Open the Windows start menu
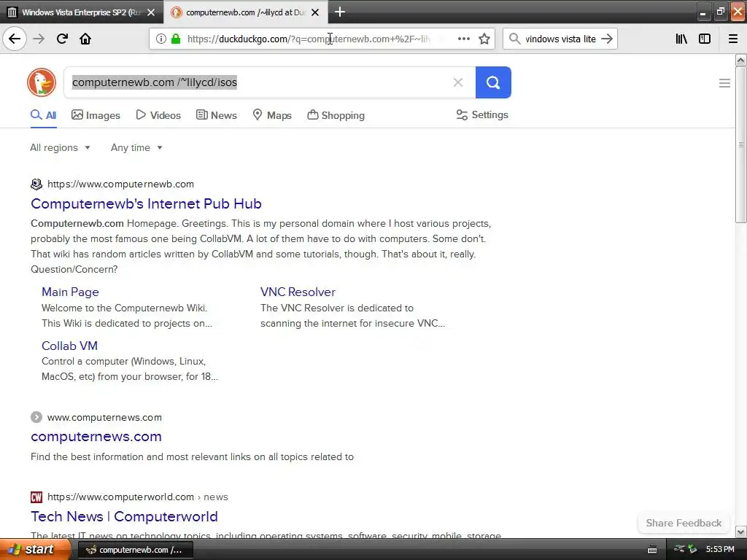This screenshot has height=560, width=747. click(x=34, y=549)
